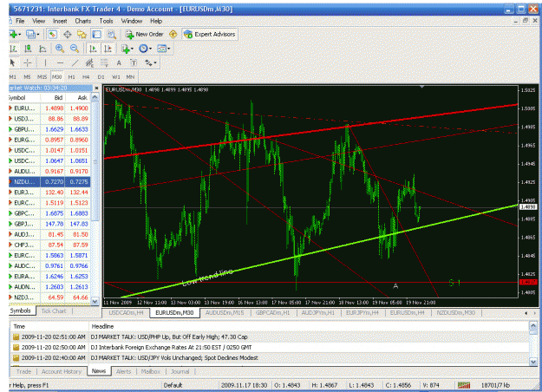Switch to EURJPYm,H4 chart tab
Screen dimensions: 542x392
click(362, 313)
